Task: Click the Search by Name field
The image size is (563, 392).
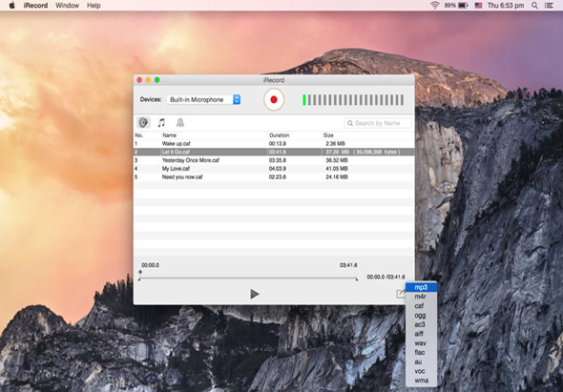Action: click(378, 123)
